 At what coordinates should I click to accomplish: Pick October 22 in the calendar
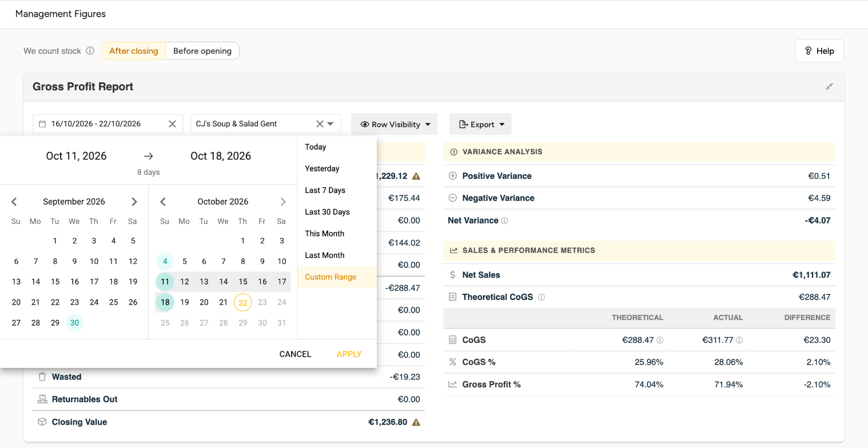tap(243, 302)
